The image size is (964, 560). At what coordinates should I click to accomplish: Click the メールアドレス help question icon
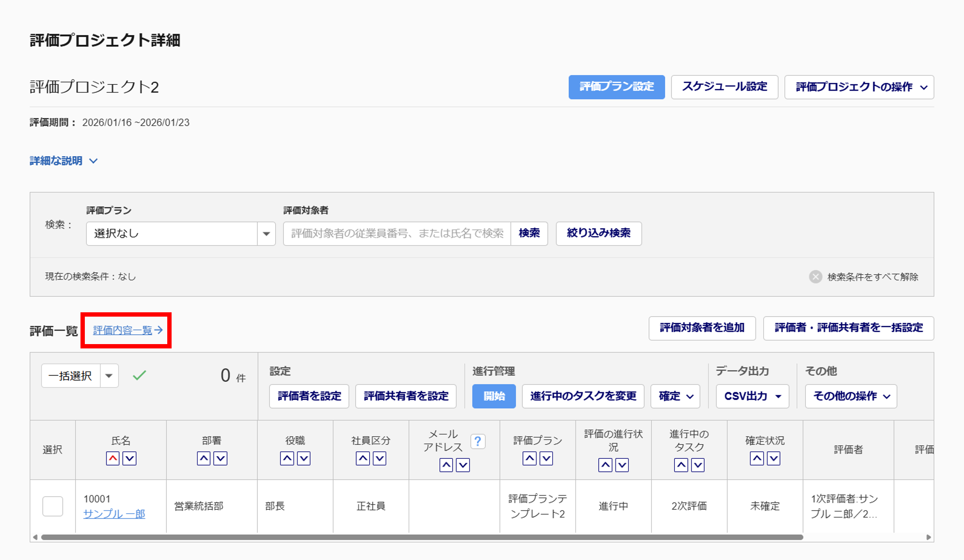[477, 441]
